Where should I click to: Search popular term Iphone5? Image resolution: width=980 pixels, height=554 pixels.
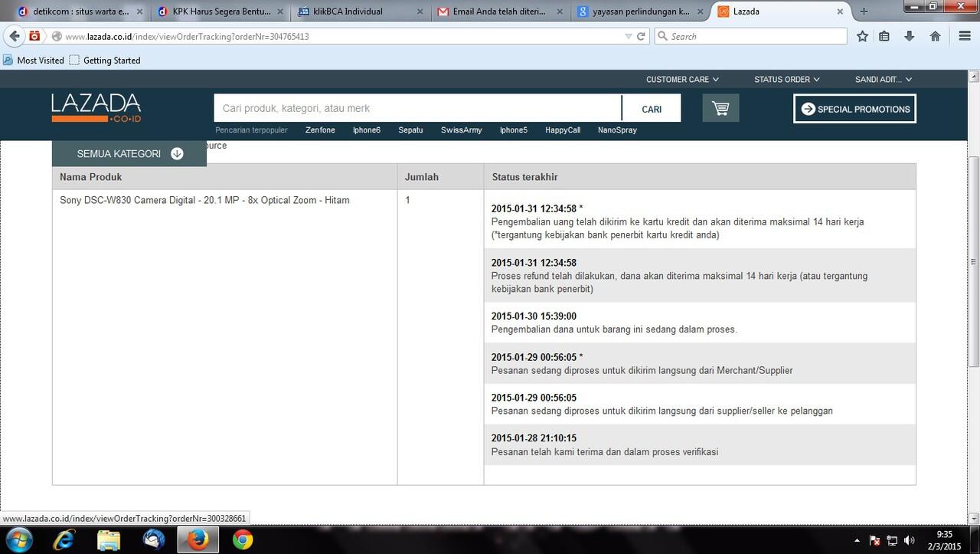click(514, 130)
